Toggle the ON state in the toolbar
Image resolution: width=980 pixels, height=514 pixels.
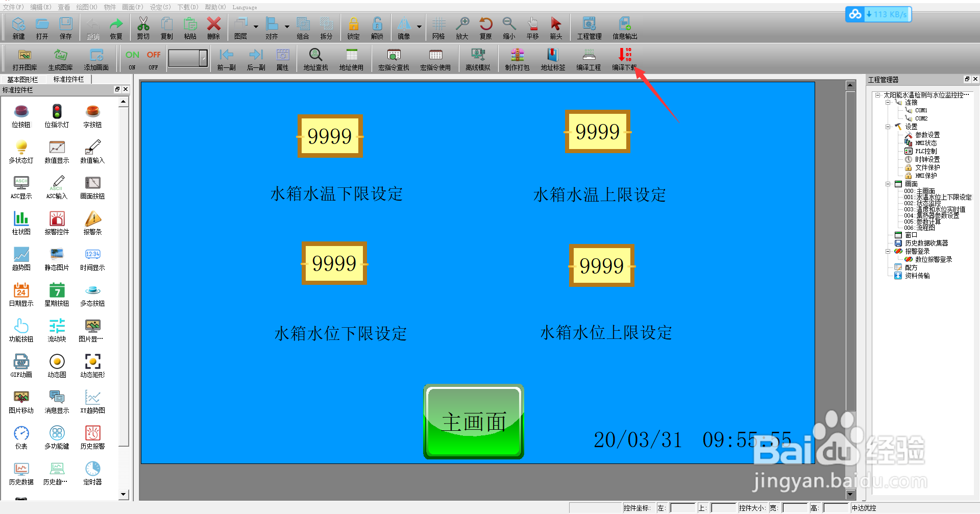point(132,58)
